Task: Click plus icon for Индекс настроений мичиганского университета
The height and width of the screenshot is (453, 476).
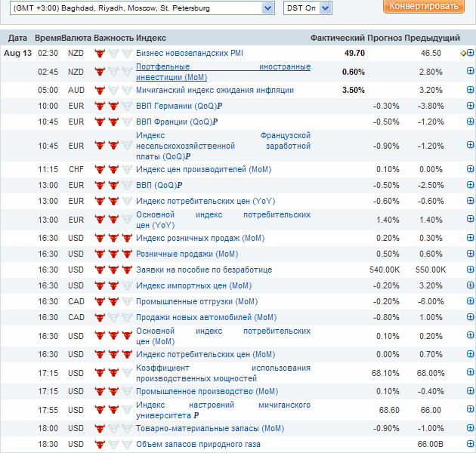Action: [470, 409]
